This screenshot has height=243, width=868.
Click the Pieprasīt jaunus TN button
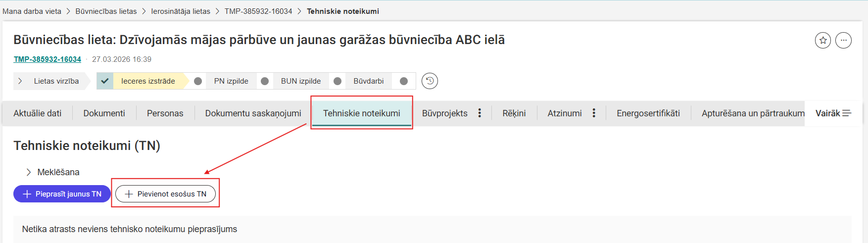pyautogui.click(x=62, y=194)
